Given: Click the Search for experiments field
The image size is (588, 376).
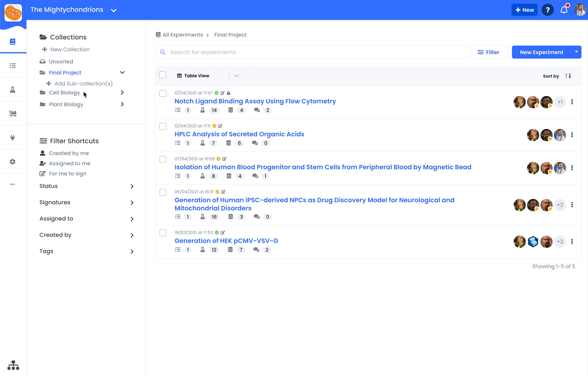Looking at the screenshot, I should click(x=313, y=52).
